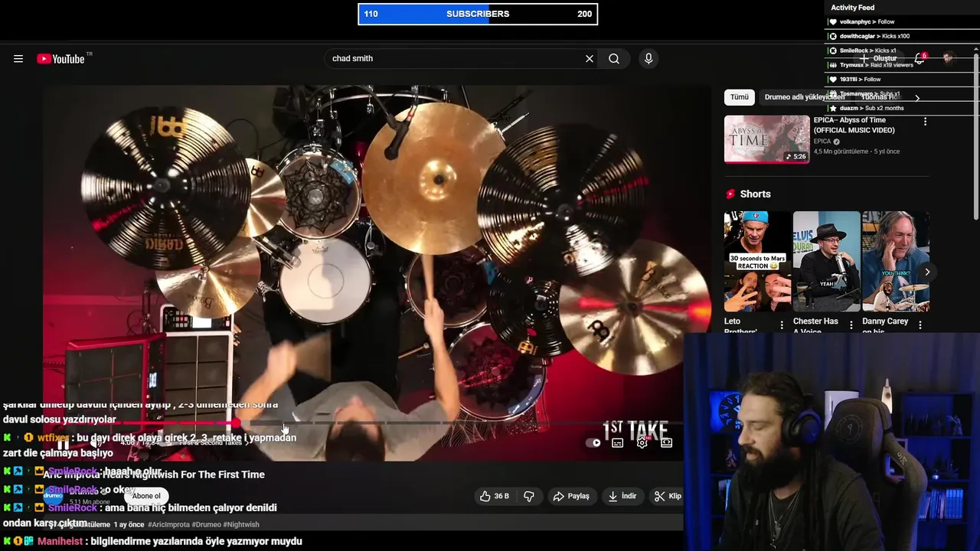Open the Danny Carey short thumbnail
Image resolution: width=980 pixels, height=551 pixels.
click(x=895, y=262)
